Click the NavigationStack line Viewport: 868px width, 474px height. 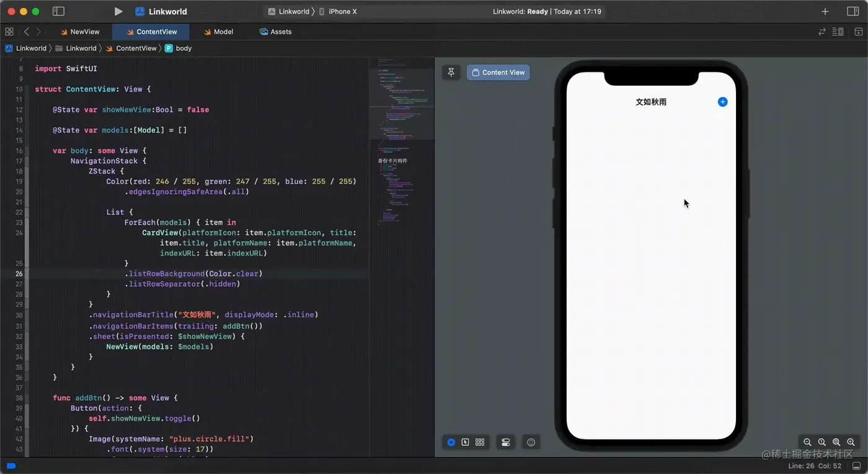108,161
